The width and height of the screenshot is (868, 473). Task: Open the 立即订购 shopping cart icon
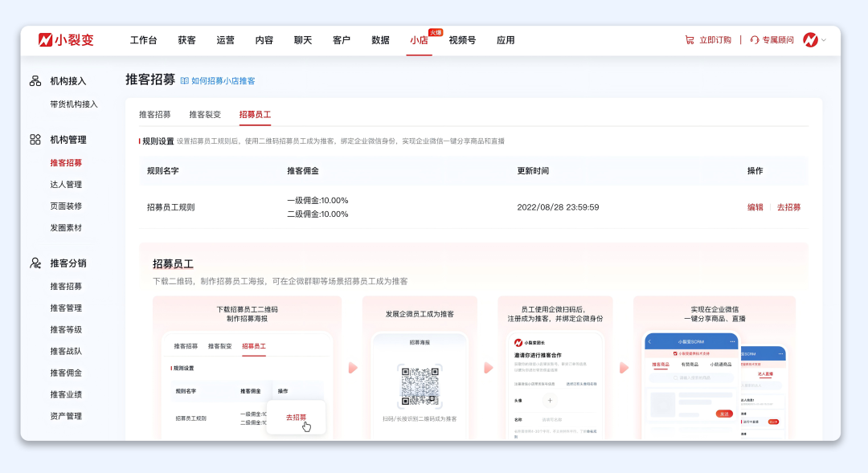coord(689,39)
